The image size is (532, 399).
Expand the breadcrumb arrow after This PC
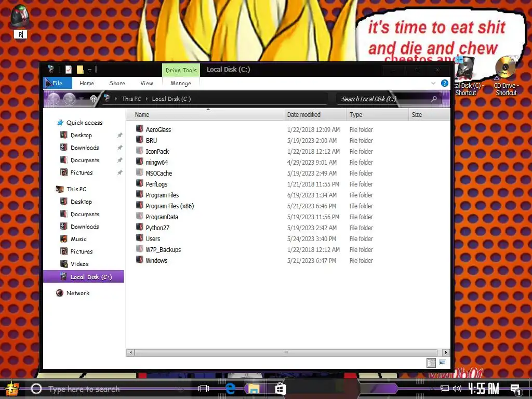[x=147, y=99]
